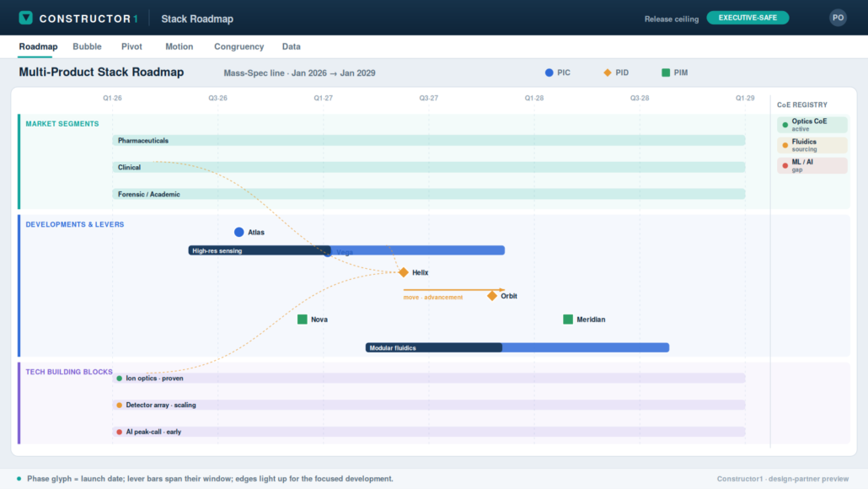The image size is (868, 489).
Task: Click the Optics CoE green status dot
Action: [785, 125]
